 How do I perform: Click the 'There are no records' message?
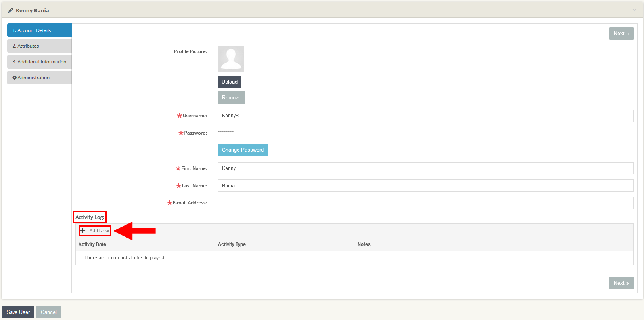tap(125, 258)
